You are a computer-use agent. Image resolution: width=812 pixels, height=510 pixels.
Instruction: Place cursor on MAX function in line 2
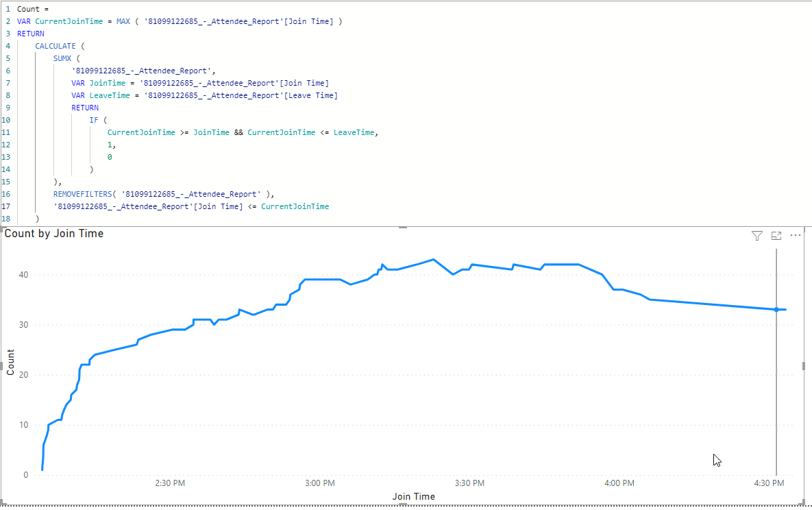[123, 21]
